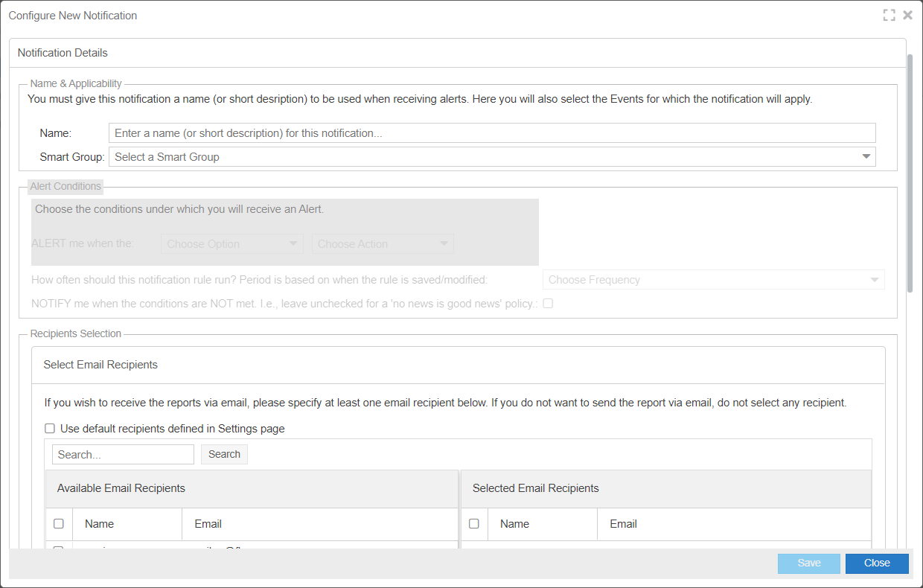Image resolution: width=923 pixels, height=588 pixels.
Task: Open the Choose Action dropdown
Action: pyautogui.click(x=383, y=244)
